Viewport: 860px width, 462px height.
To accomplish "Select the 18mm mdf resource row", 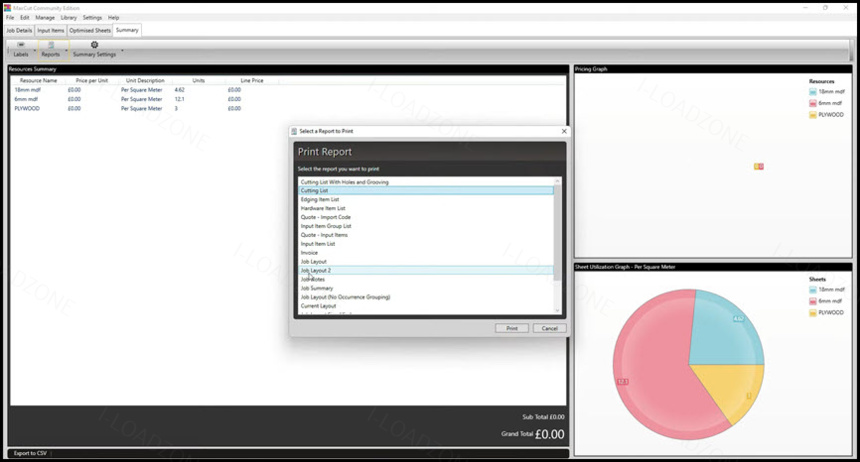I will (x=288, y=89).
